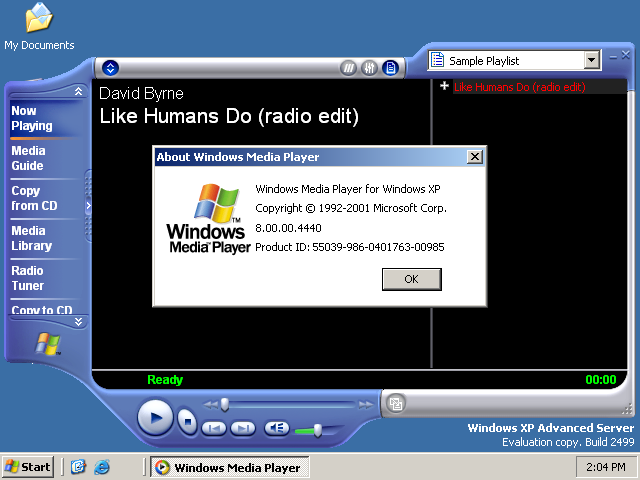Open the Copy to CD tab
This screenshot has width=640, height=480.
tap(42, 310)
